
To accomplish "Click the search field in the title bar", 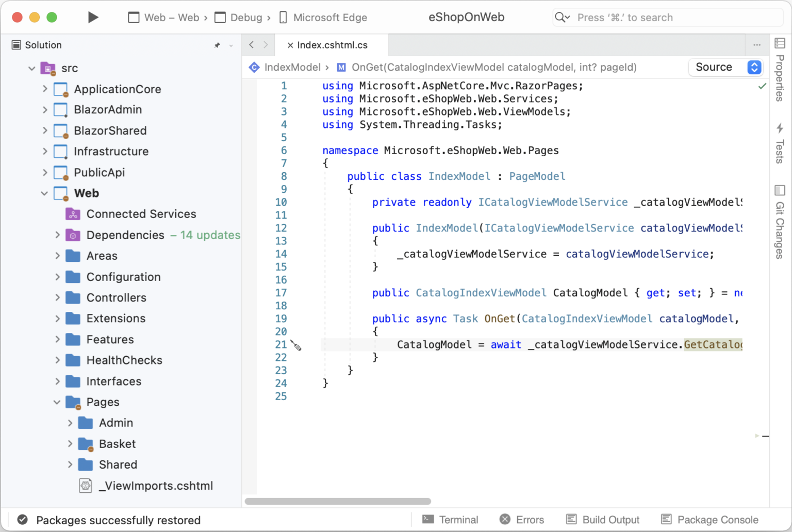I will (x=665, y=17).
